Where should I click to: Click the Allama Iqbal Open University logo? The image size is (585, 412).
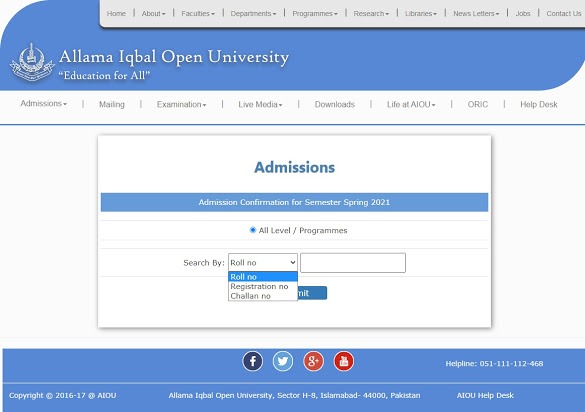(32, 62)
